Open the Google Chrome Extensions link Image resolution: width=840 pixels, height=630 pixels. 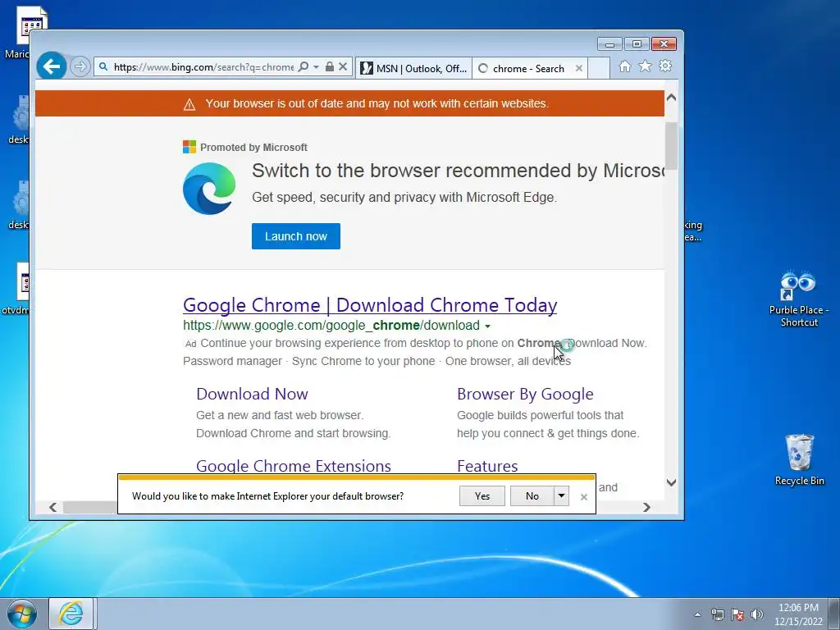pyautogui.click(x=294, y=466)
